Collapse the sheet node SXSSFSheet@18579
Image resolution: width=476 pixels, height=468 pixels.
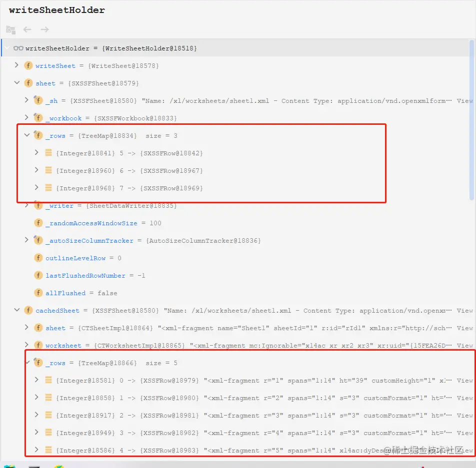tap(16, 83)
